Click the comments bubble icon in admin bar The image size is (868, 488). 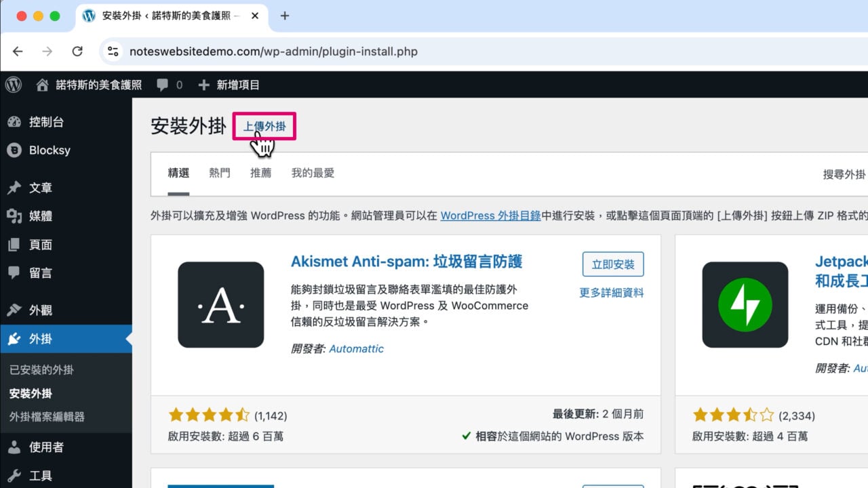tap(163, 85)
